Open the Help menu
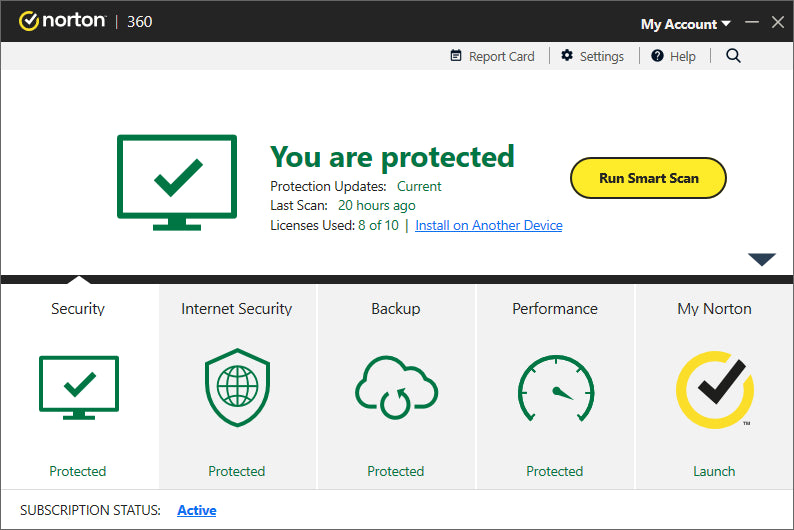The width and height of the screenshot is (794, 530). click(x=673, y=56)
